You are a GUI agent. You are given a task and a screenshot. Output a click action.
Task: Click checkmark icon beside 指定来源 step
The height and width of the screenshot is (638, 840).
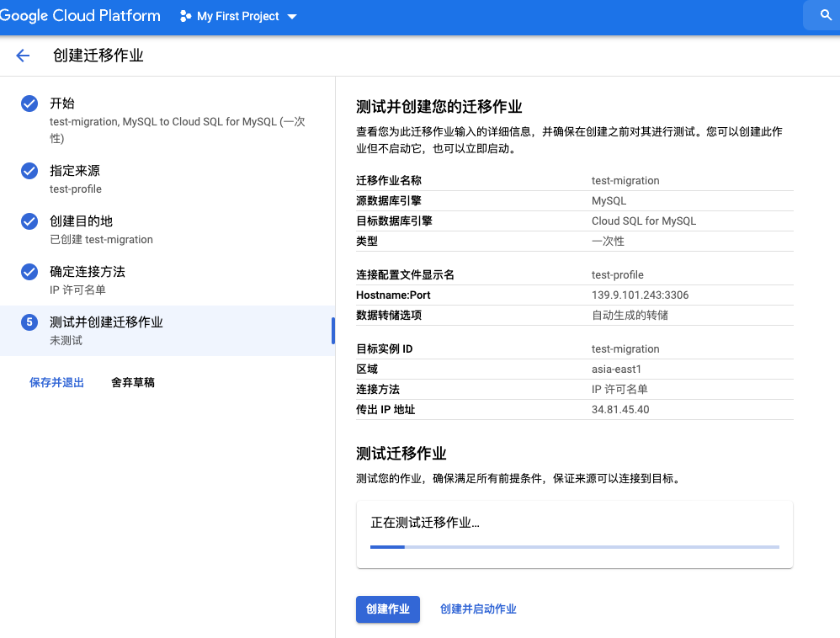[29, 171]
